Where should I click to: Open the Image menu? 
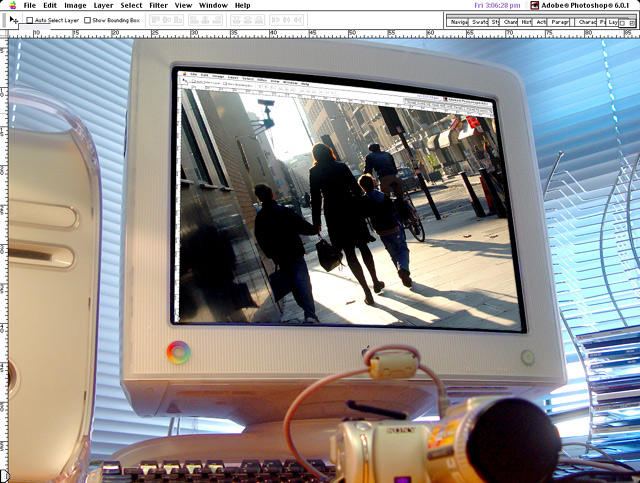pyautogui.click(x=75, y=5)
